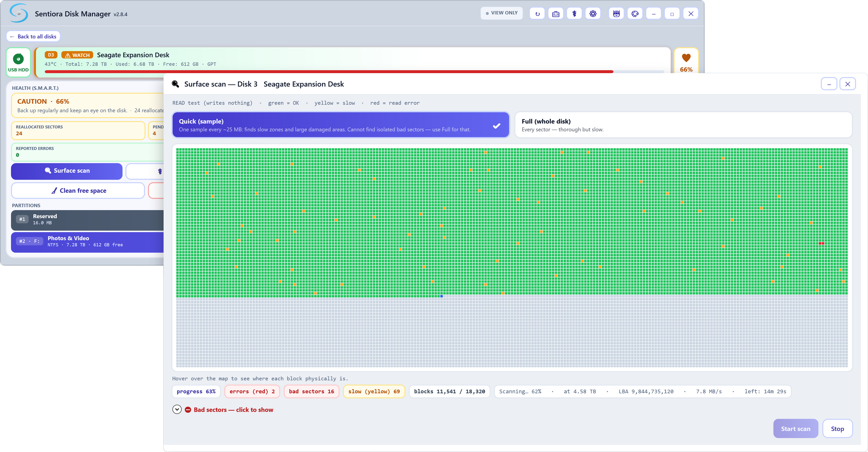Select partition #1 Reserved

point(87,220)
